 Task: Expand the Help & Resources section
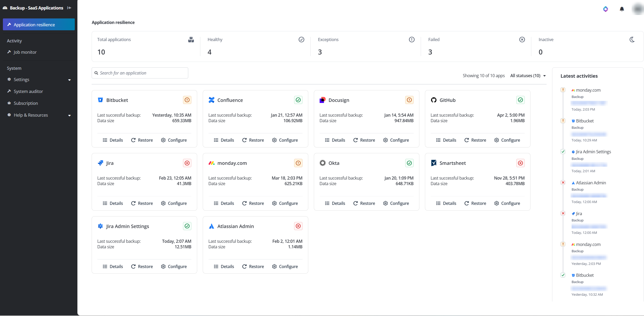(69, 115)
